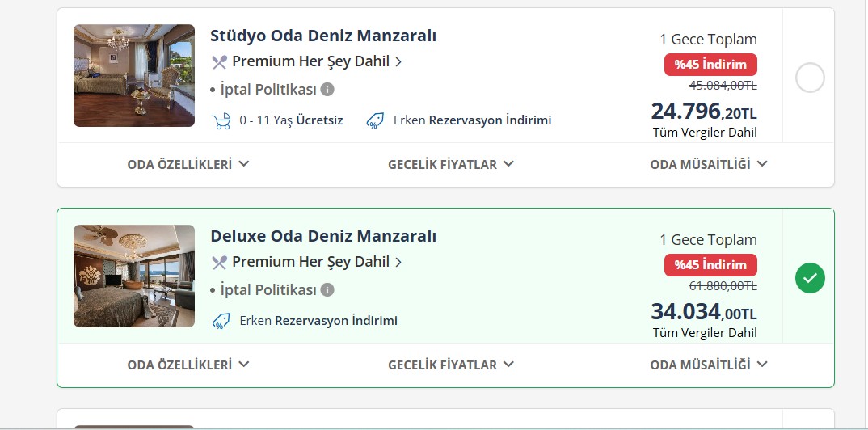Expand Oda Müsaitliği for Stüdyo room

pyautogui.click(x=708, y=164)
